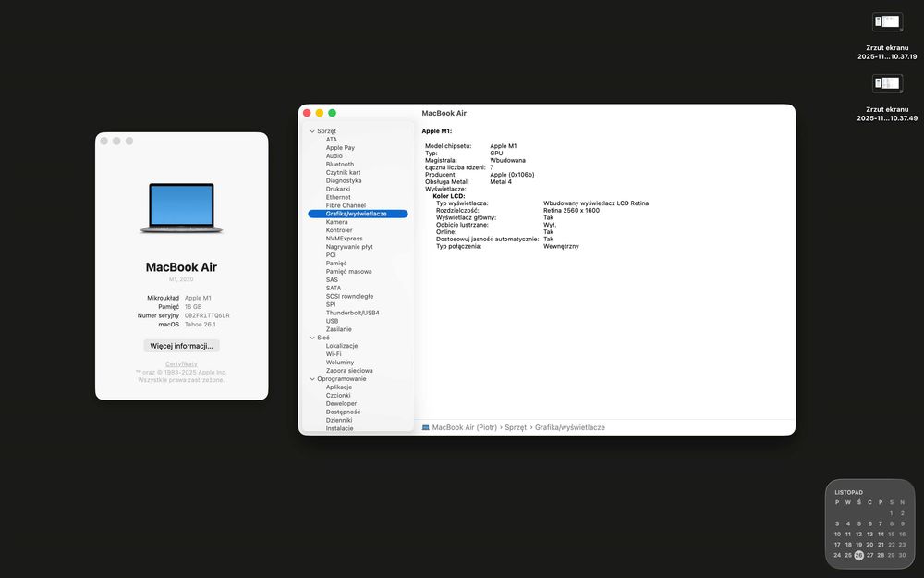Click laptop icon in path bar
This screenshot has height=578, width=924.
(x=425, y=427)
